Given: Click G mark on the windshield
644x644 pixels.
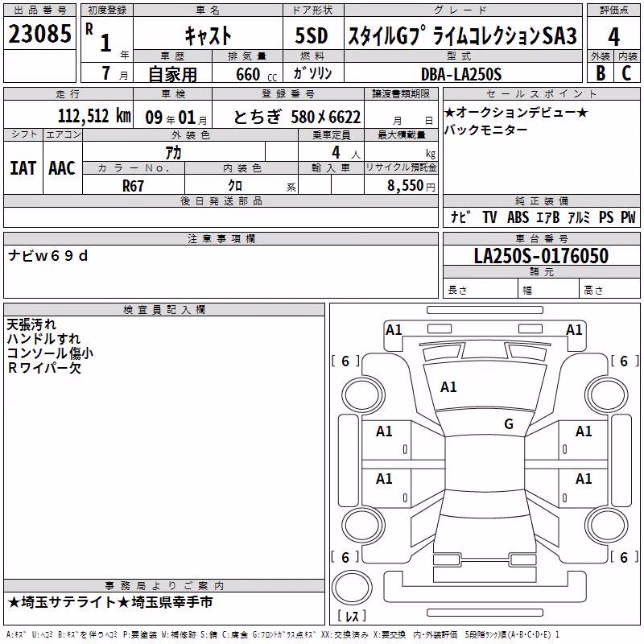Looking at the screenshot, I should tap(509, 424).
